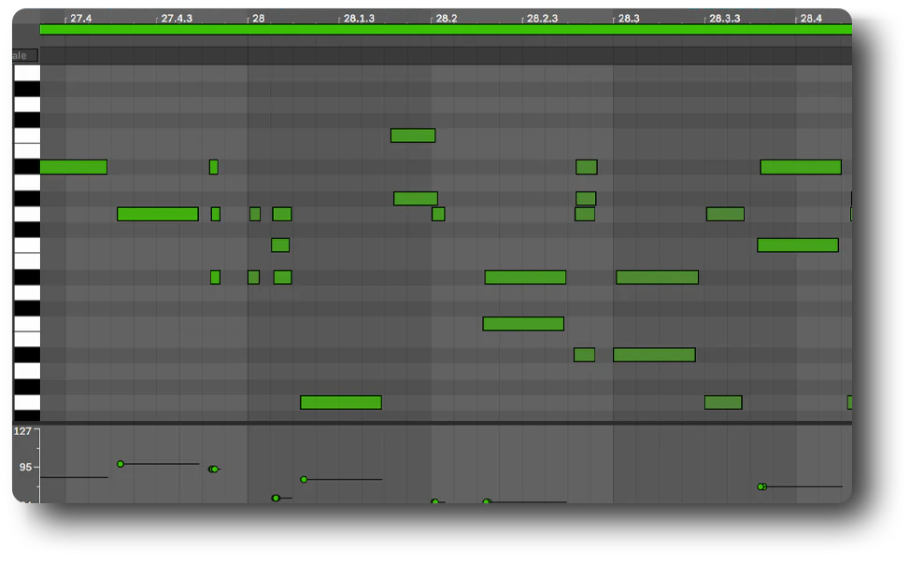Click velocity marker at 28.2
Image resolution: width=924 pixels, height=562 pixels.
pyautogui.click(x=434, y=501)
